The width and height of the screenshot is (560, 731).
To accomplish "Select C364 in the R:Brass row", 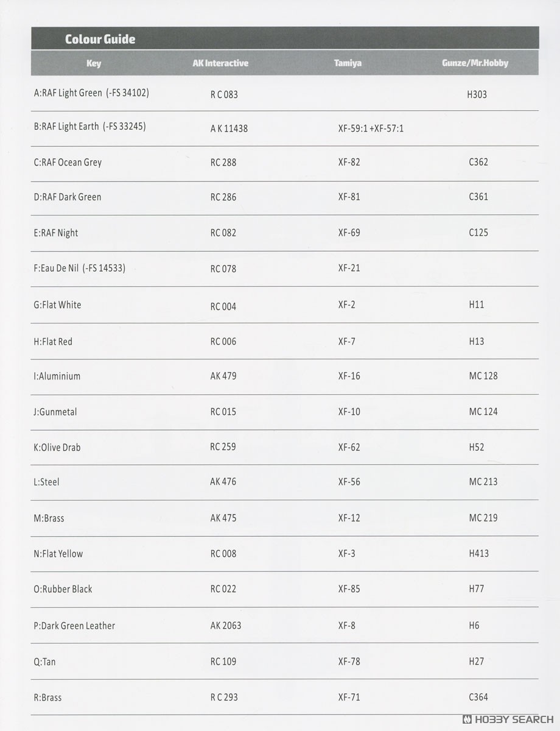I will (x=478, y=697).
